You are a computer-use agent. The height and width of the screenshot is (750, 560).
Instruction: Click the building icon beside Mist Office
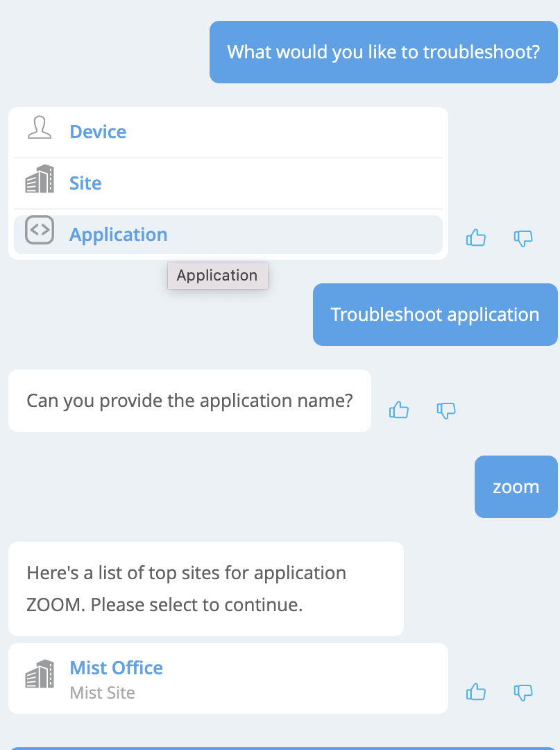click(40, 674)
